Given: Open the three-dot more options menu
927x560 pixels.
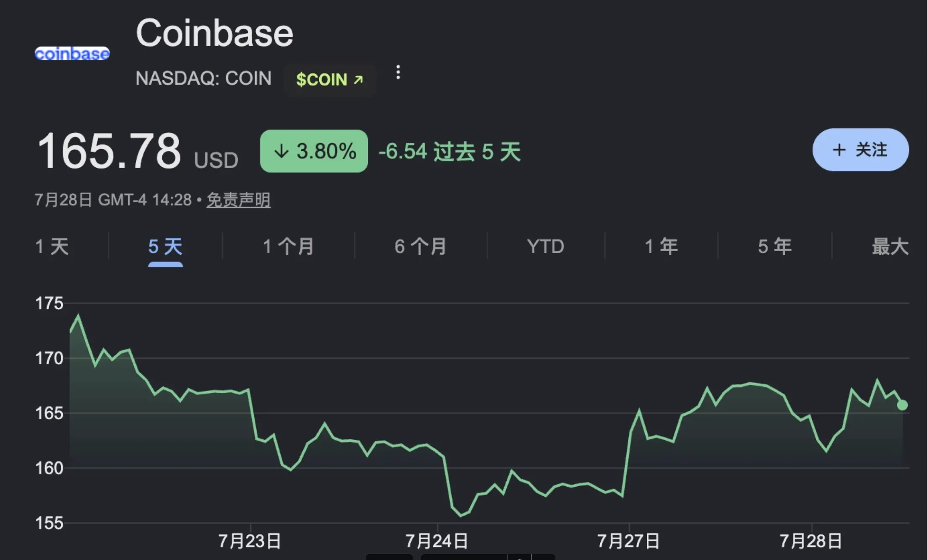Looking at the screenshot, I should (398, 72).
